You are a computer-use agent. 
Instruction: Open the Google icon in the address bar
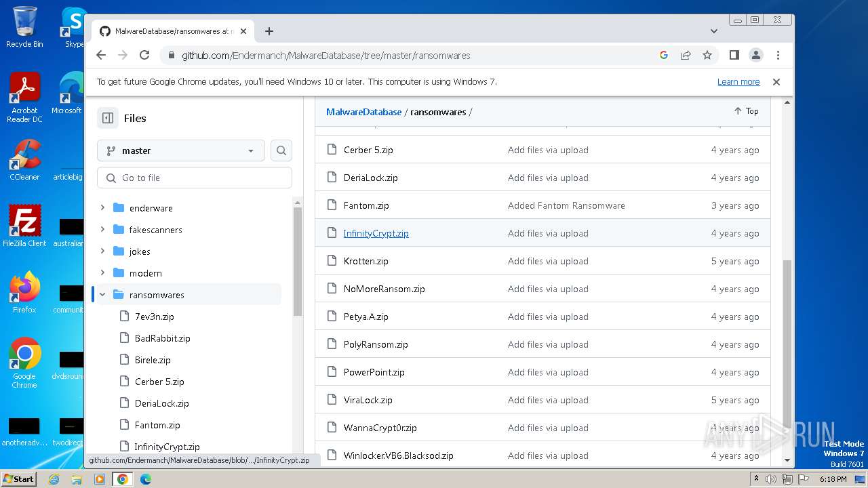(664, 55)
